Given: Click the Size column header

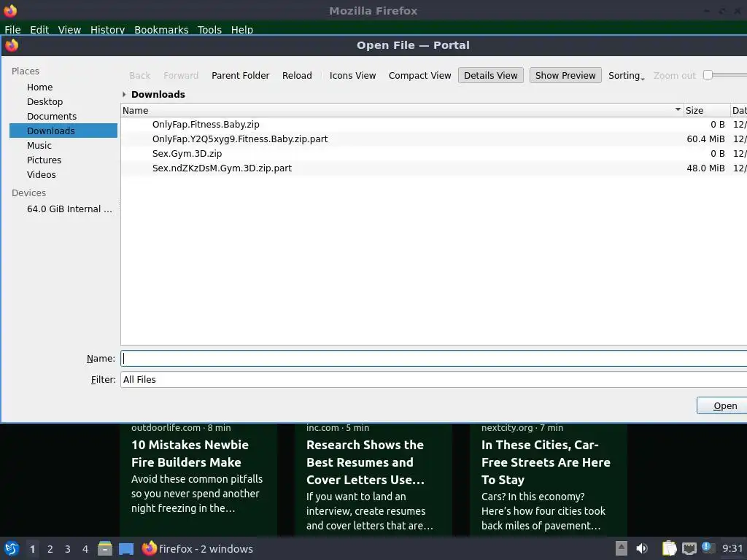Looking at the screenshot, I should tap(707, 110).
